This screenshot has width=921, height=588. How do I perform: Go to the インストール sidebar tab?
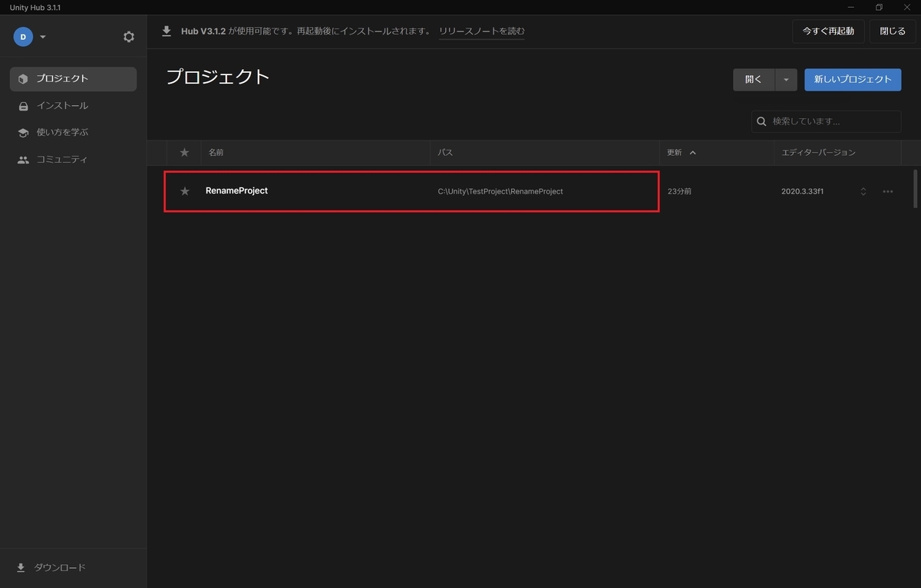tap(73, 106)
